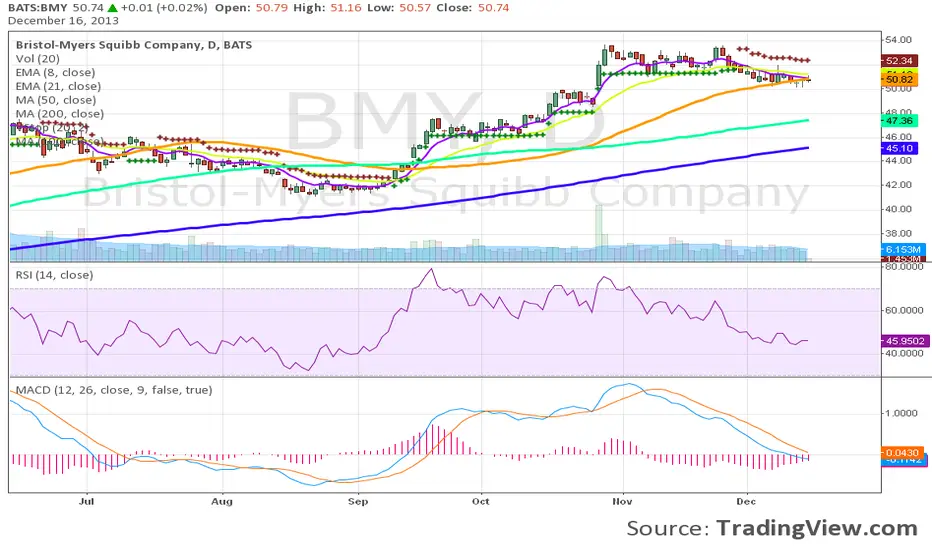Select the 'December 16, 2013' date text
Screen dimensions: 932x550
[63, 21]
